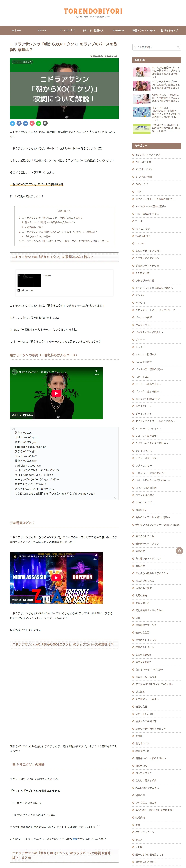This screenshot has height=868, width=186.
Task: Share the article on Twitter
Action: coord(12,123)
